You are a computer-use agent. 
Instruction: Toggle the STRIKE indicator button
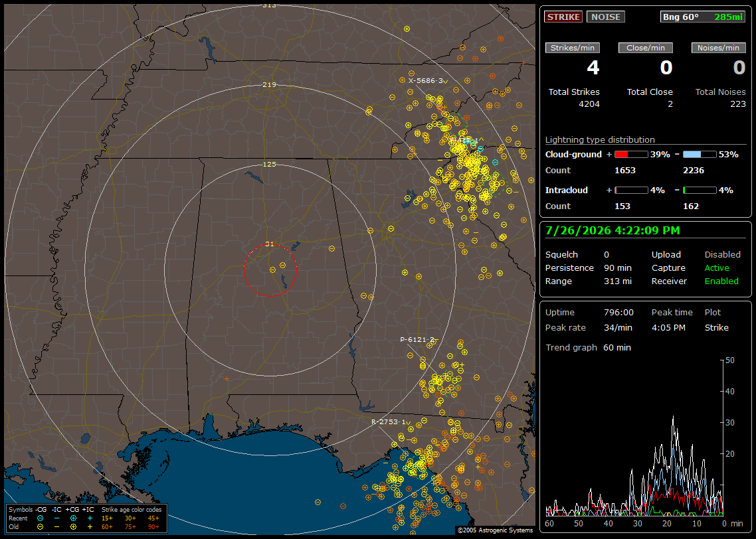click(x=563, y=17)
